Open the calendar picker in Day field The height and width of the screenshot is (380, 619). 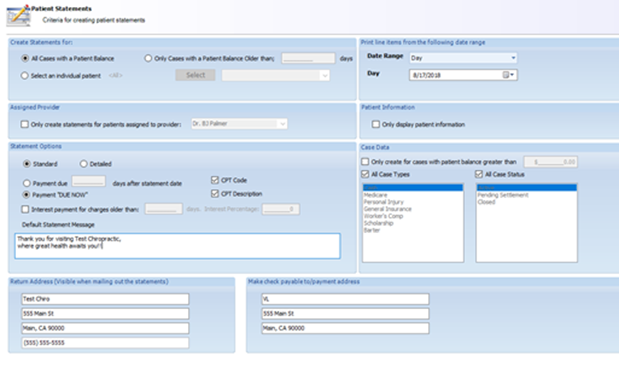click(x=506, y=75)
